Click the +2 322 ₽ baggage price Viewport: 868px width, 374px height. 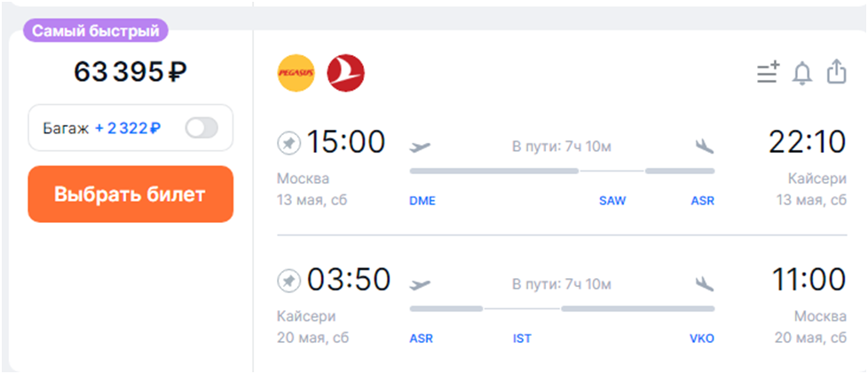click(128, 128)
